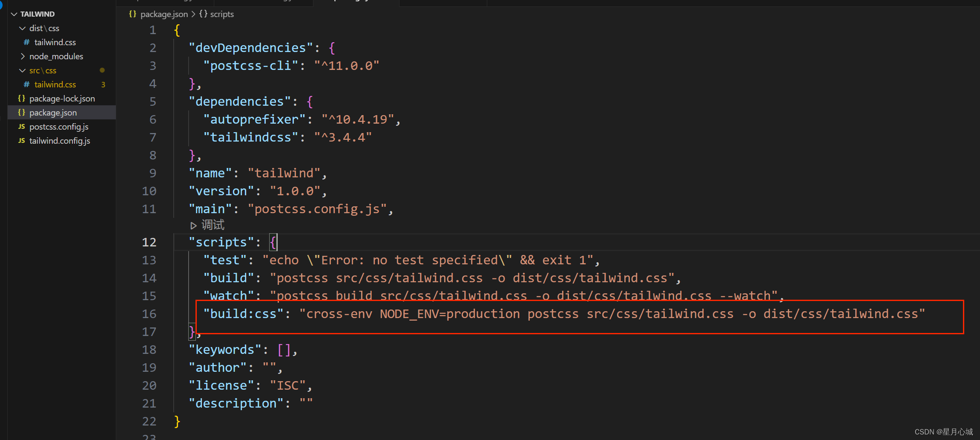Select the highlighted package.json file
The height and width of the screenshot is (440, 980).
[x=53, y=112]
